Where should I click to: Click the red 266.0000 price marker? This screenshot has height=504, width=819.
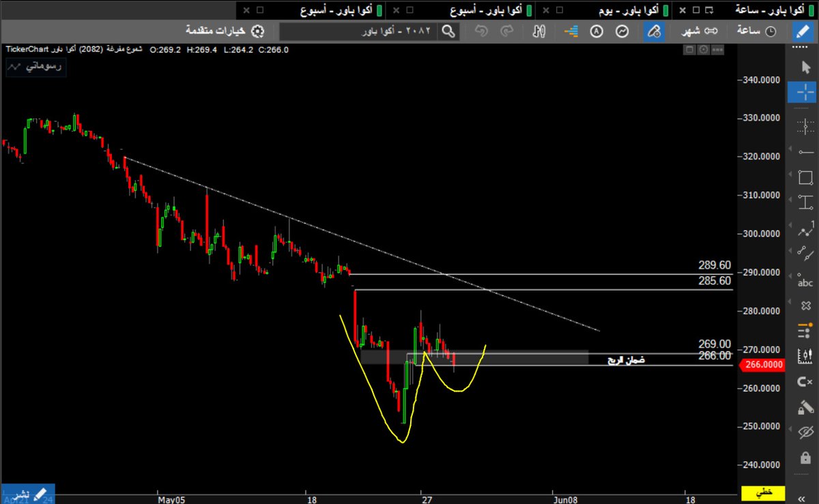pyautogui.click(x=761, y=365)
